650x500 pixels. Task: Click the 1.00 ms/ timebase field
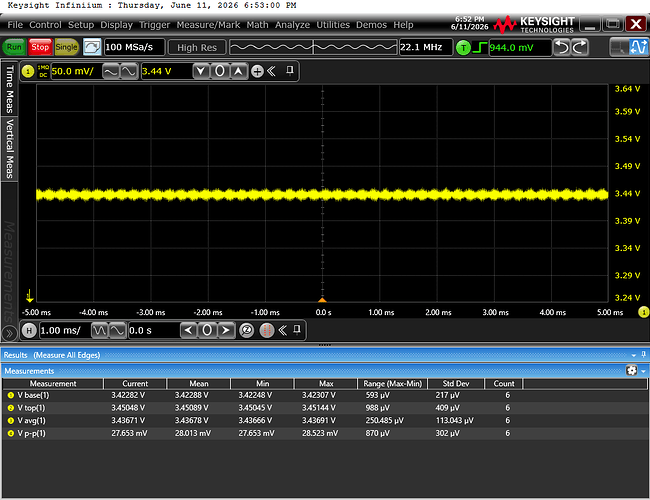(x=65, y=330)
